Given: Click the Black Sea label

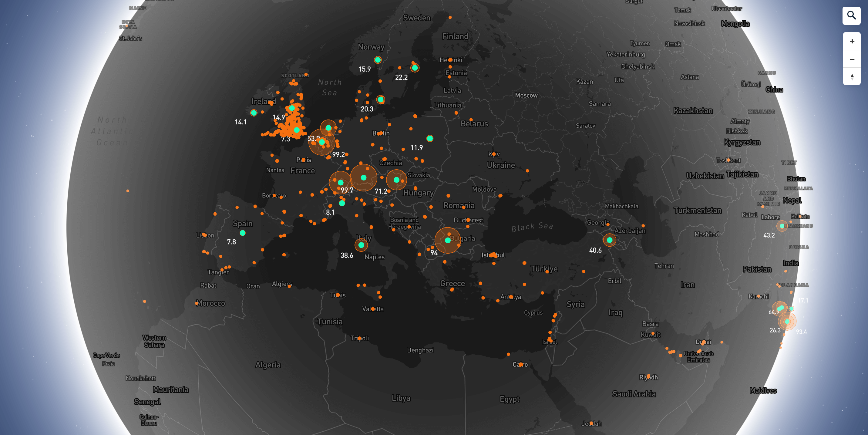Looking at the screenshot, I should [532, 227].
